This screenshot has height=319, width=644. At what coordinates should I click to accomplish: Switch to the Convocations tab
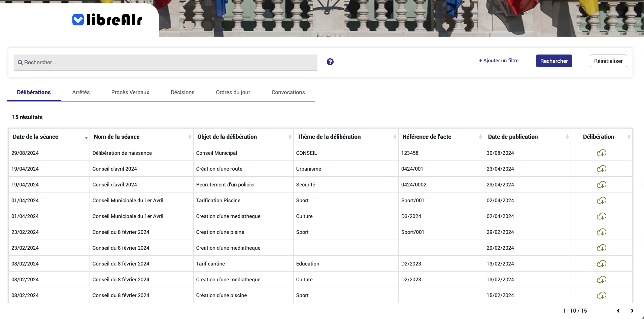[x=288, y=92]
